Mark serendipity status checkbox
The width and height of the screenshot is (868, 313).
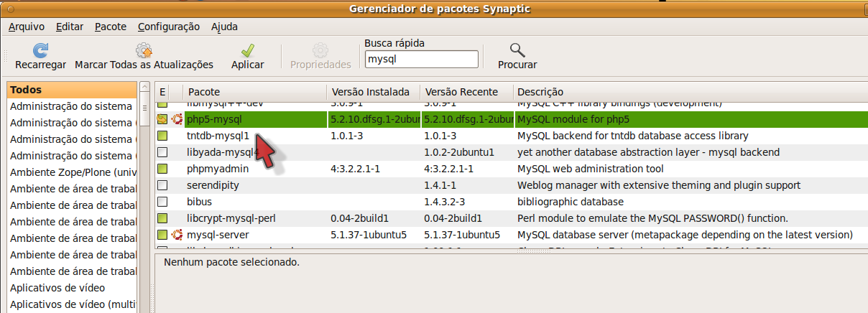[x=162, y=185]
